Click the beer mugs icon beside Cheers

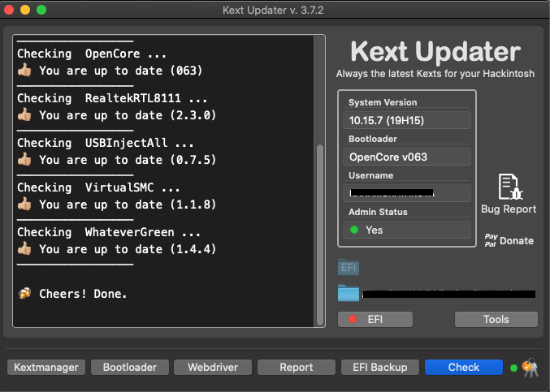point(24,293)
